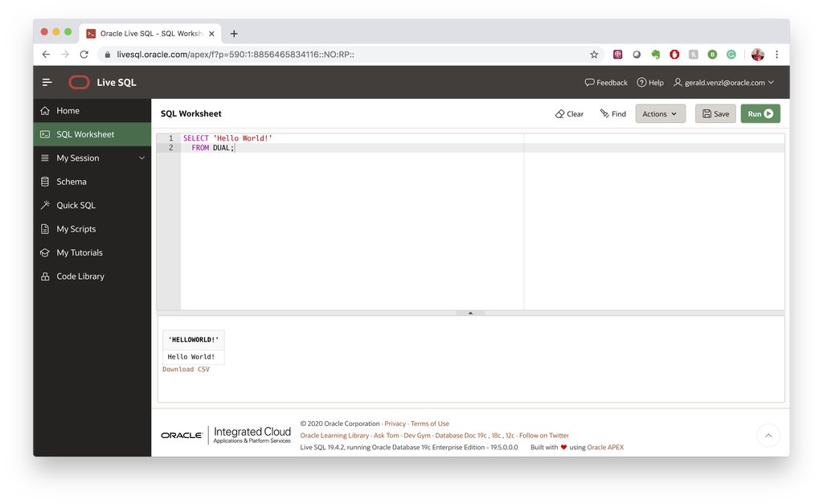823x504 pixels.
Task: Run the SQL statement
Action: (x=760, y=114)
